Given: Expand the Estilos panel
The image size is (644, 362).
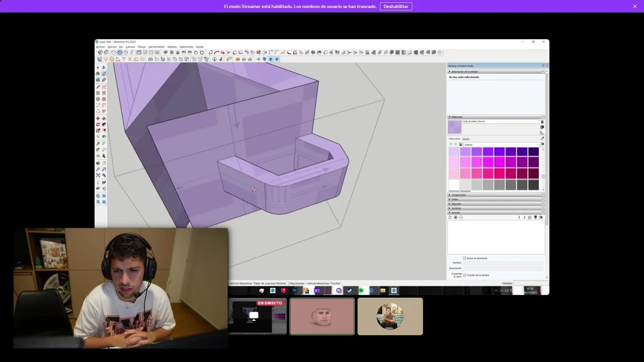Looking at the screenshot, I should [449, 199].
